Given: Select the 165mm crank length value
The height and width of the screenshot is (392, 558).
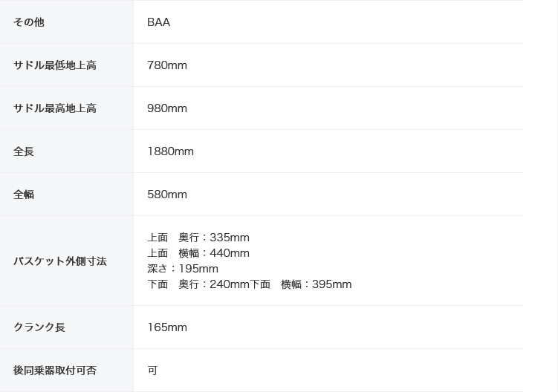Looking at the screenshot, I should [x=167, y=327].
